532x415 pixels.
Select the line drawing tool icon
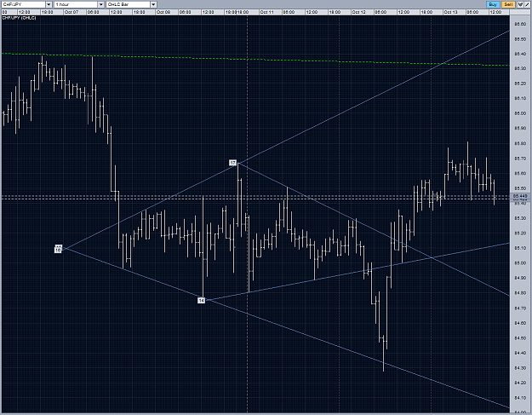tap(527, 4)
